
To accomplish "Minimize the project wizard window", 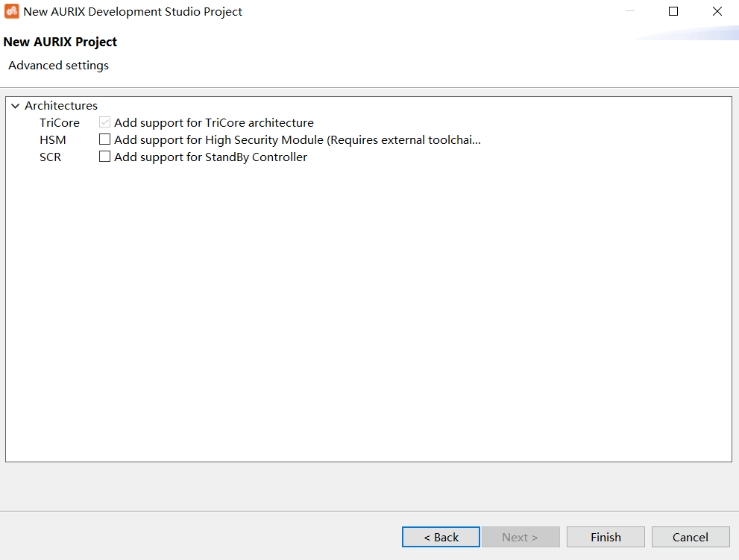I will point(630,11).
